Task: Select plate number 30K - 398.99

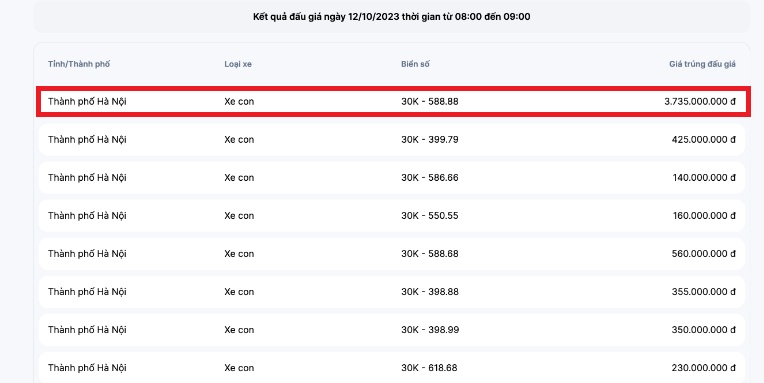Action: point(430,330)
